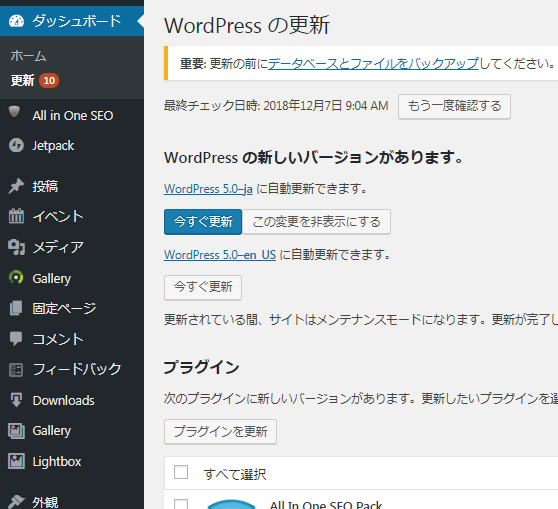558x509 pixels.
Task: Click white 今すぐ更新 button for en_US
Action: point(203,287)
